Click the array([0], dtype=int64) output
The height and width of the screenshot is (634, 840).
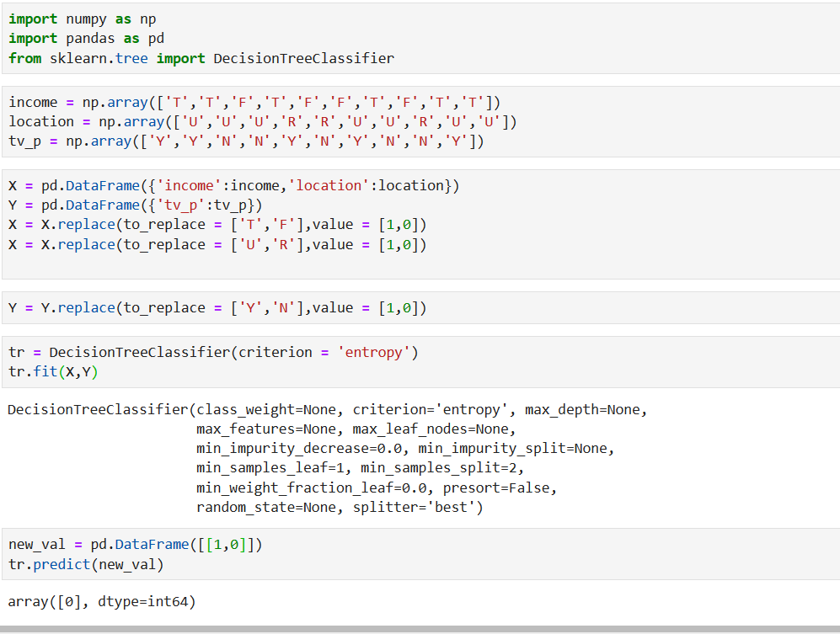[102, 602]
